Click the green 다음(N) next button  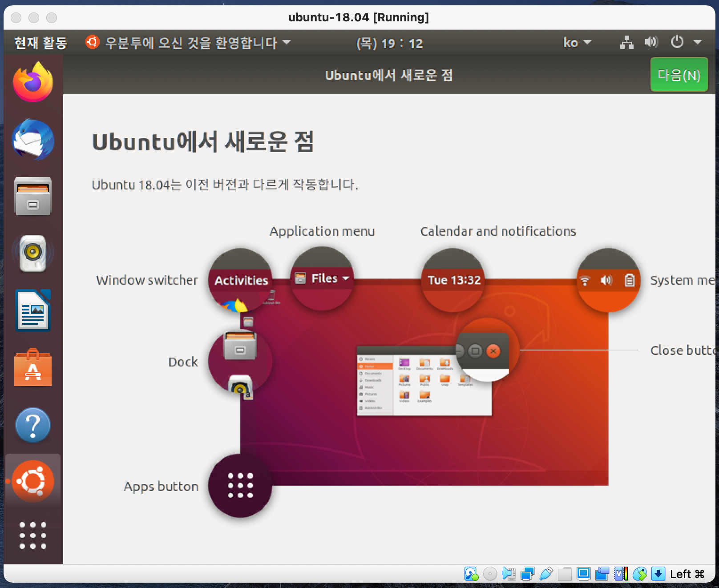[679, 75]
